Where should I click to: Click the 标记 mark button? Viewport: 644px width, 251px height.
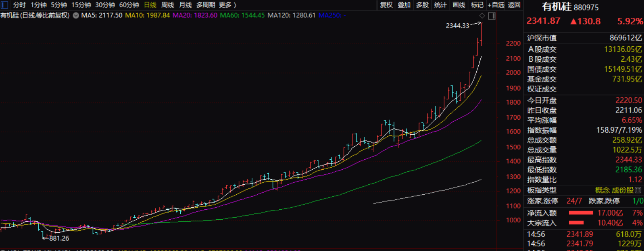coord(477,5)
